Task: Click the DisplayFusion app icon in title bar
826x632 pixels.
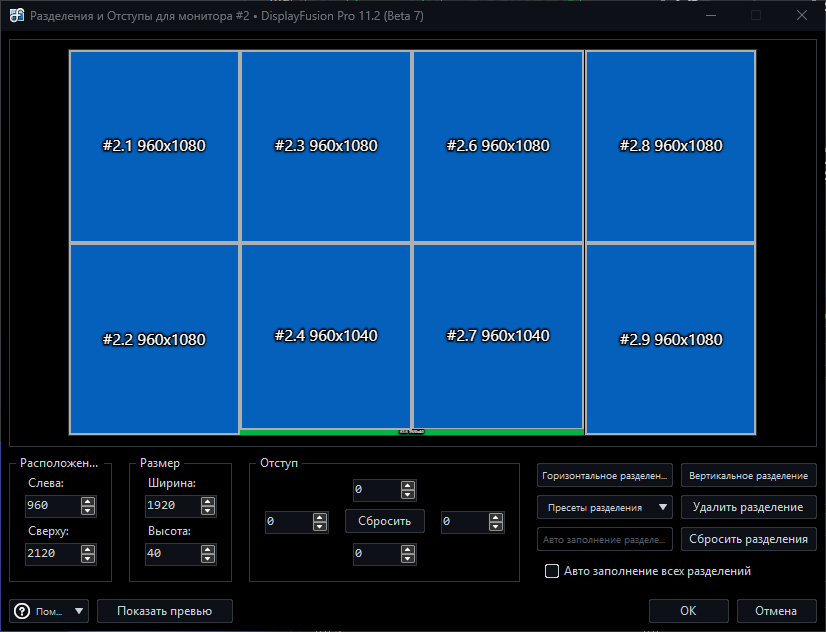Action: pos(17,16)
